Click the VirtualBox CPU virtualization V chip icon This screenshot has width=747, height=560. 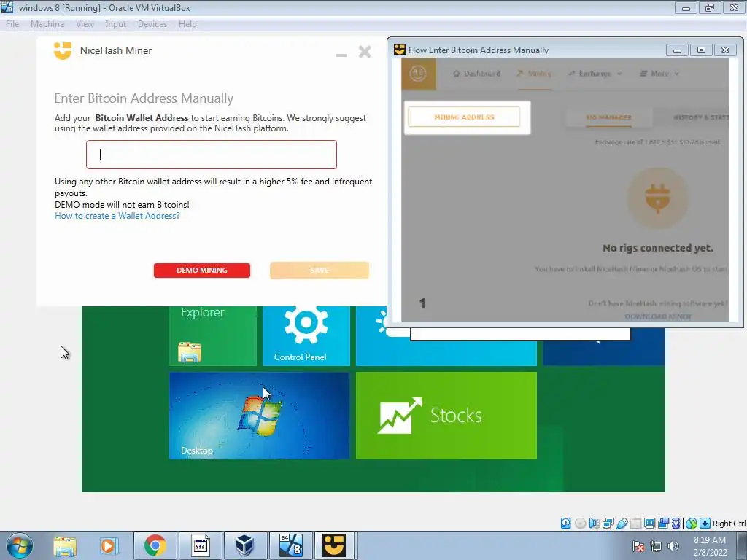pos(677,524)
